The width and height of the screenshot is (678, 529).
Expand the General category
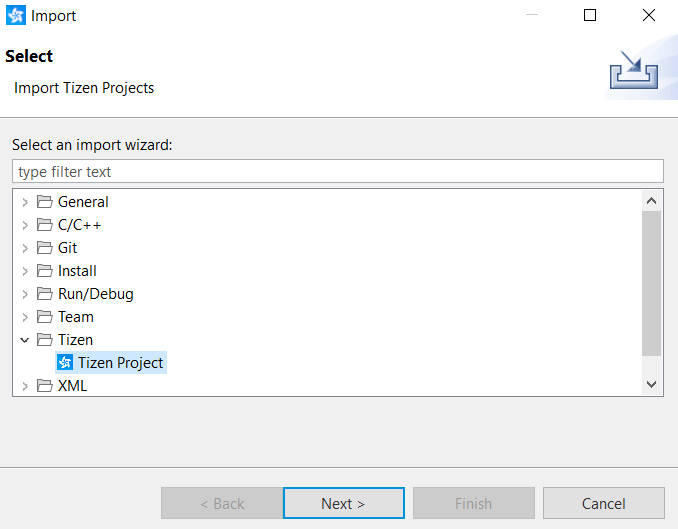tap(25, 202)
